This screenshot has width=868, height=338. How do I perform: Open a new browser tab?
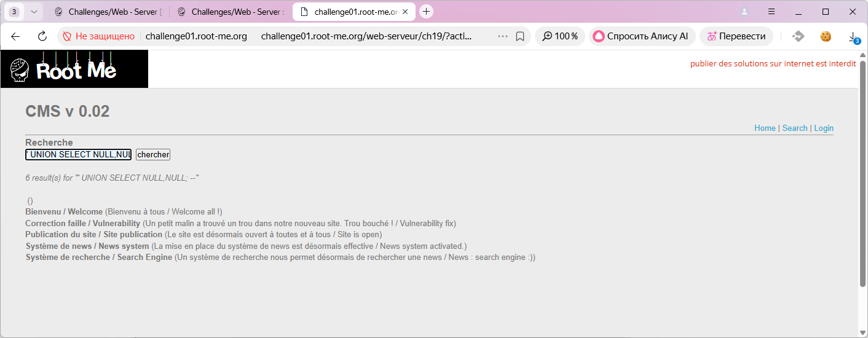coord(427,12)
